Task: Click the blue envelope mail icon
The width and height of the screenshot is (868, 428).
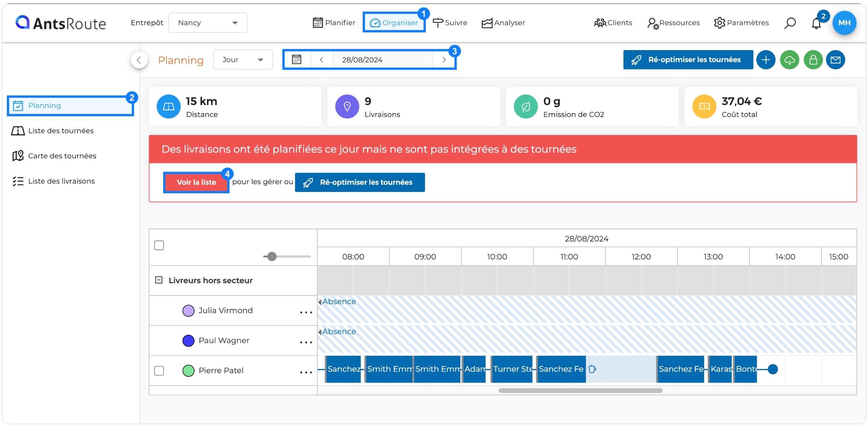Action: (x=836, y=60)
